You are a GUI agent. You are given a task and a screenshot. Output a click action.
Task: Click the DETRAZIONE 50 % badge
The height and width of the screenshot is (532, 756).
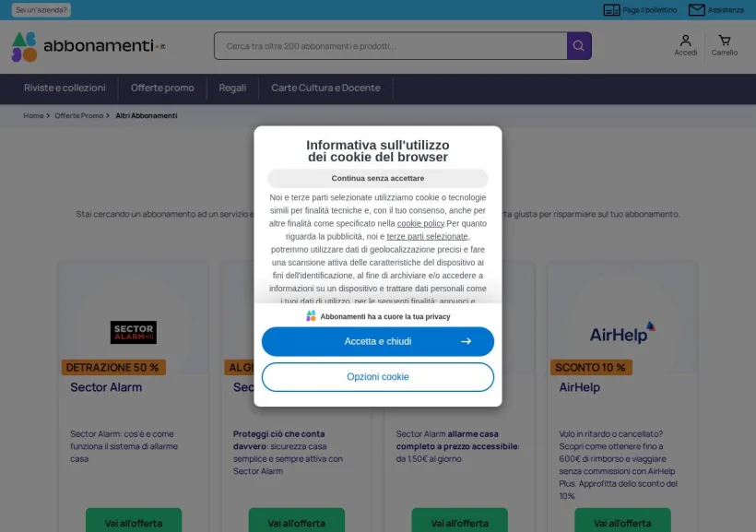(x=113, y=368)
